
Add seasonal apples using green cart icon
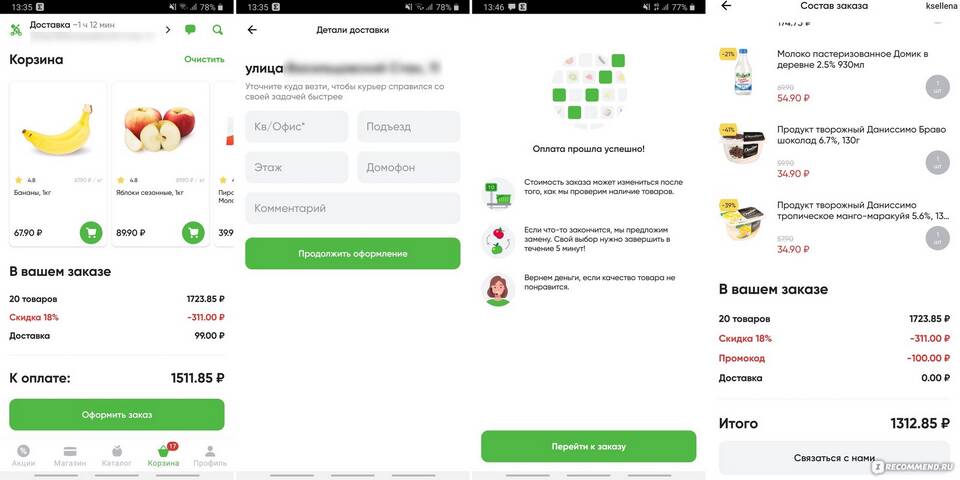point(193,233)
